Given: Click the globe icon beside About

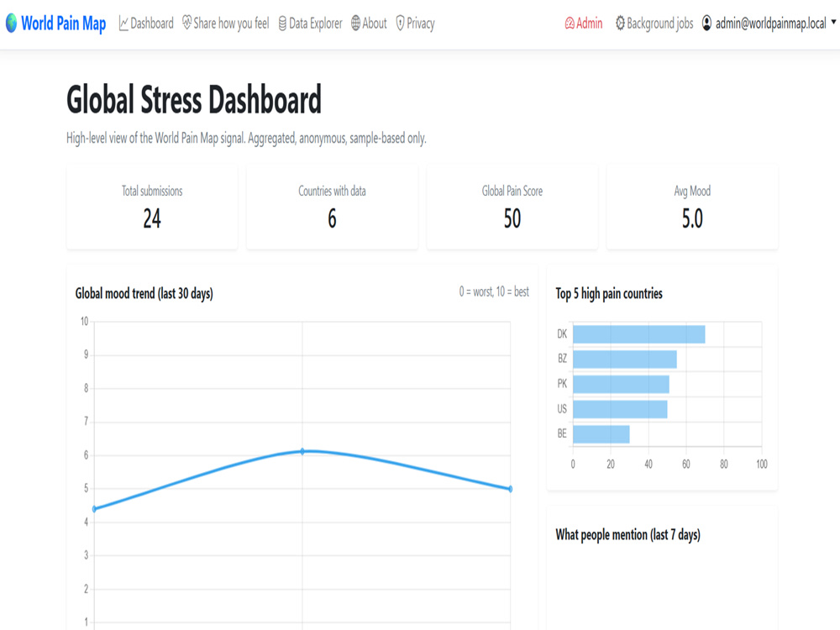Looking at the screenshot, I should click(x=355, y=23).
